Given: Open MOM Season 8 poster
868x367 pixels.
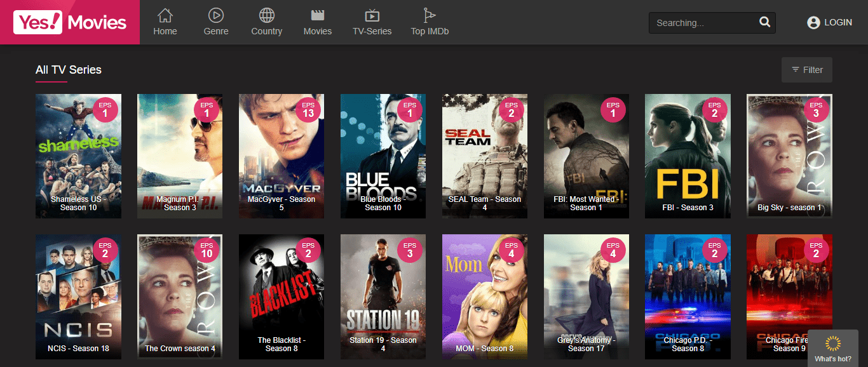Looking at the screenshot, I should point(485,297).
